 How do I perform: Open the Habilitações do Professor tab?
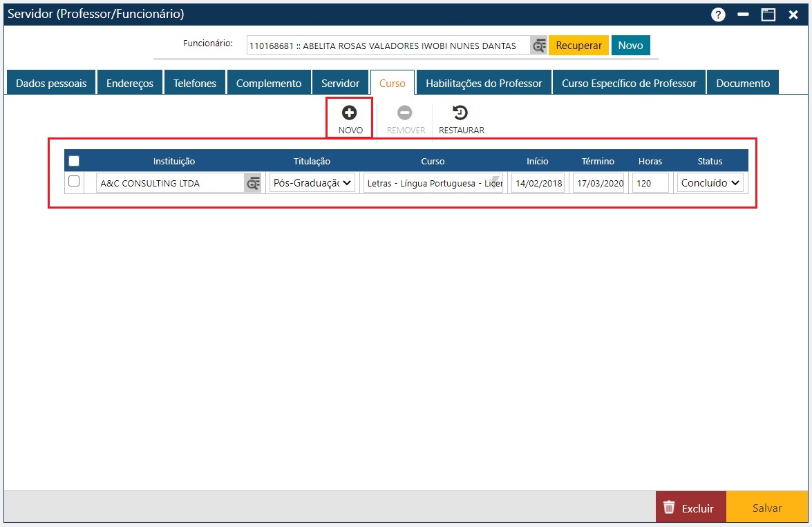click(x=484, y=83)
